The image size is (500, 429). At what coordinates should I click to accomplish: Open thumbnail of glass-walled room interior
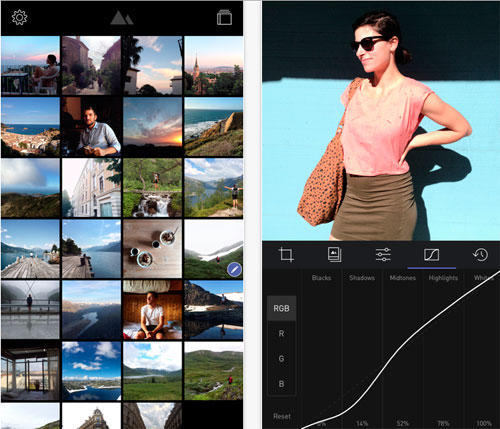(x=30, y=371)
